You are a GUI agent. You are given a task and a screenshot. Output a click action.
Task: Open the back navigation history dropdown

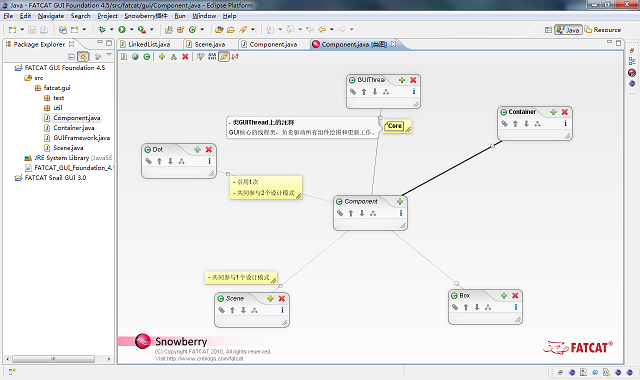(331, 29)
